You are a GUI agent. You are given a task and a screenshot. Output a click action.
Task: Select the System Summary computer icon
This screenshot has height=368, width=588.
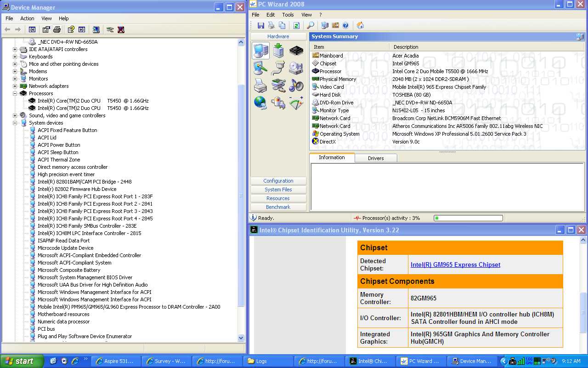260,50
